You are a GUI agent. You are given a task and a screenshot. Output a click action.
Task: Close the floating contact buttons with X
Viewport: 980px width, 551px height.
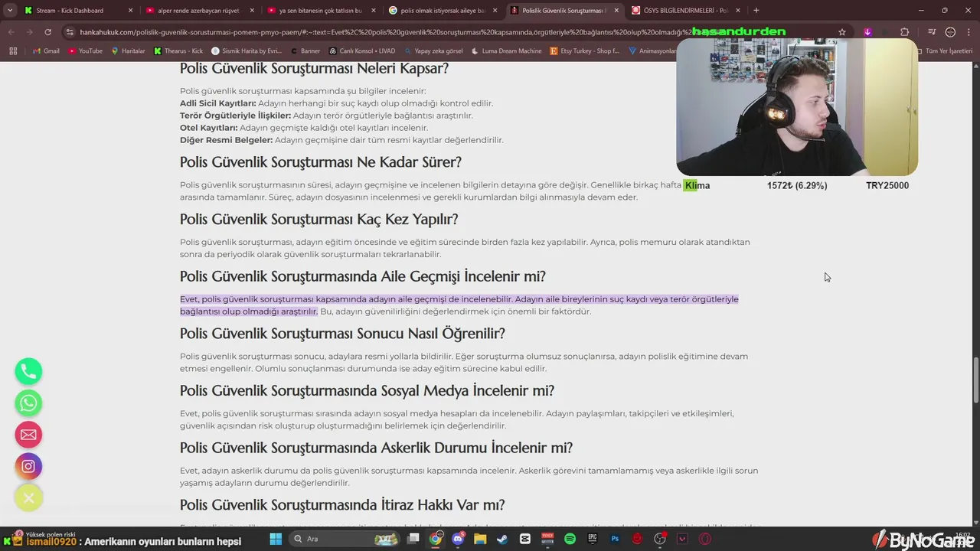click(28, 498)
